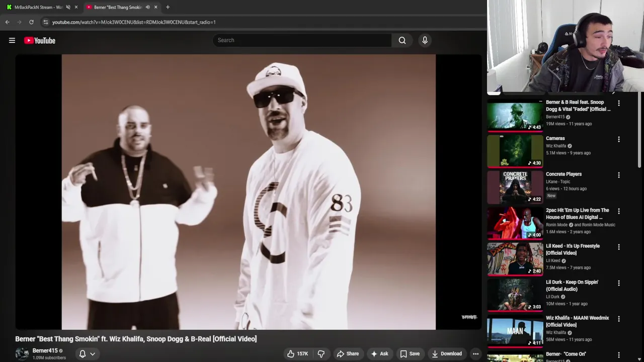Focus the YouTube Search field
The width and height of the screenshot is (644, 362).
pos(302,40)
